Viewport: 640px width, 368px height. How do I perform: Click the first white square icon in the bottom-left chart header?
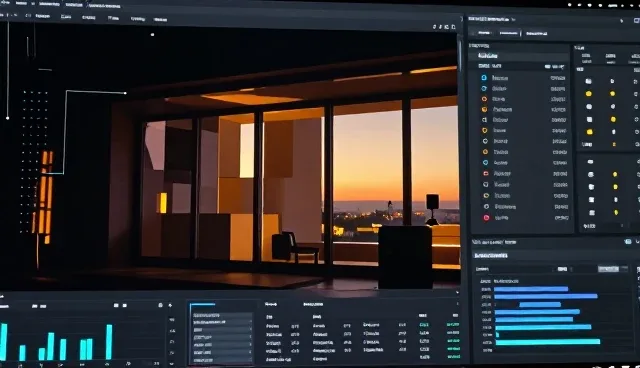tap(116, 305)
